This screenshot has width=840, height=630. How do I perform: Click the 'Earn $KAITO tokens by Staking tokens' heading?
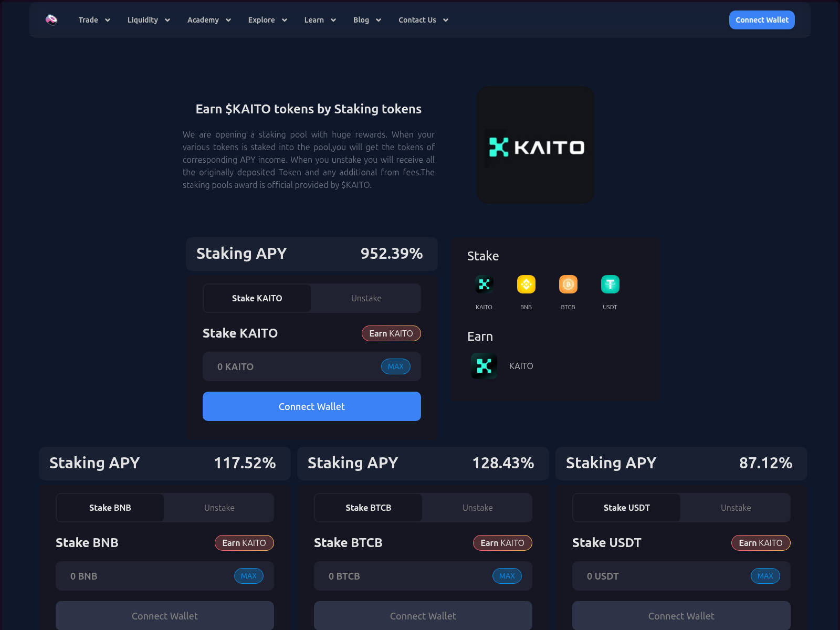pyautogui.click(x=309, y=109)
